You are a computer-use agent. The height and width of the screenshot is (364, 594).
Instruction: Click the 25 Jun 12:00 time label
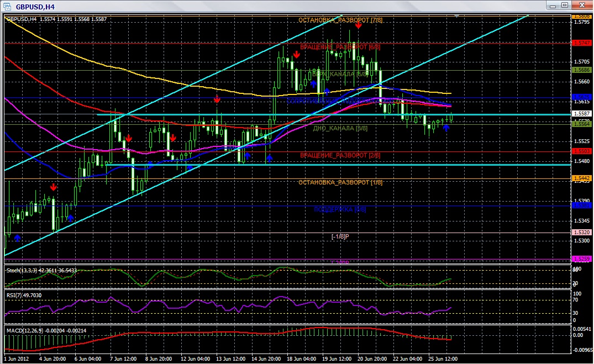click(x=443, y=358)
